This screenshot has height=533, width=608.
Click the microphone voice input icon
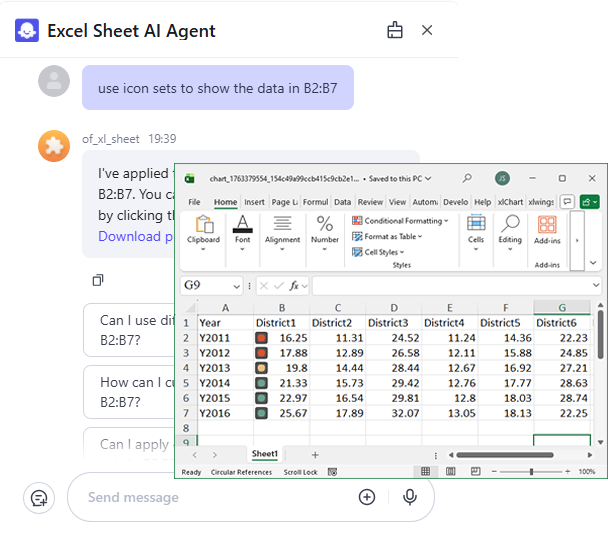point(410,497)
